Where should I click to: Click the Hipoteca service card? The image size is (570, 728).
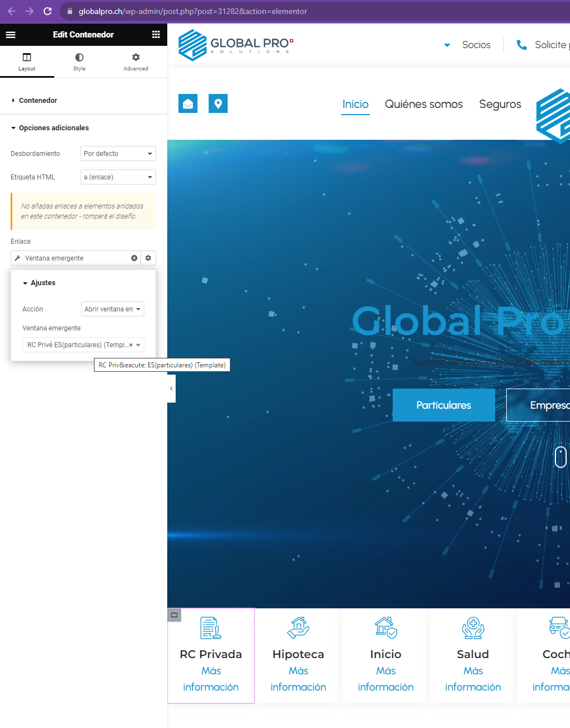298,655
